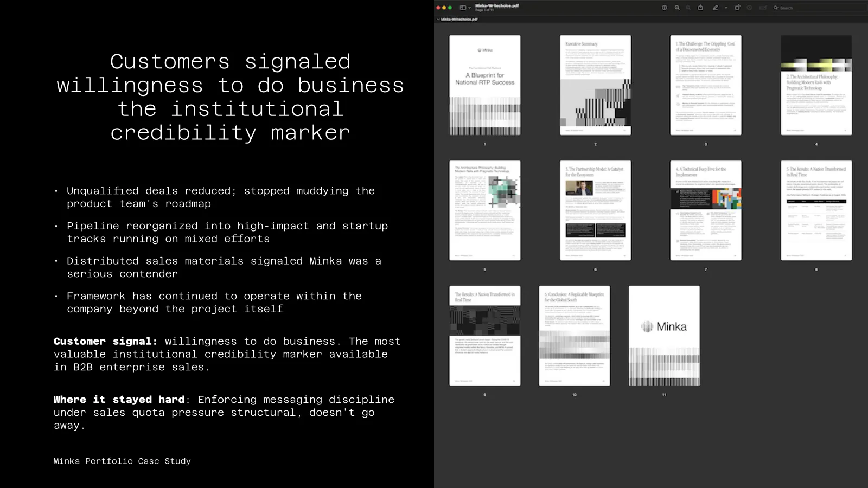Screen dimensions: 868x488
Task: Focus the Search field in Preview
Action: pos(818,8)
